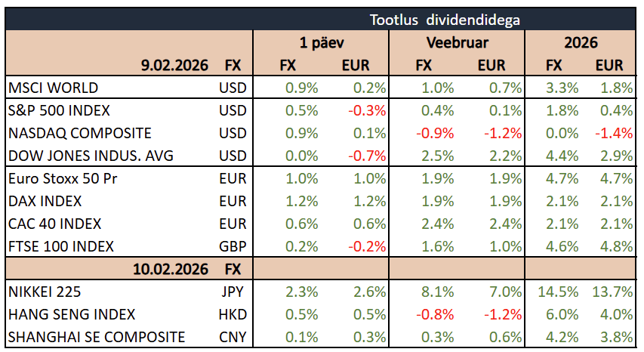The width and height of the screenshot is (644, 352).
Task: Click the MSCI WORLD row label
Action: point(53,88)
